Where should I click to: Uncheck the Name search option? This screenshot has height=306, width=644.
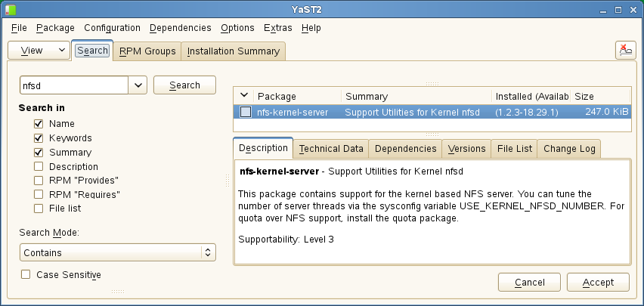pyautogui.click(x=38, y=124)
